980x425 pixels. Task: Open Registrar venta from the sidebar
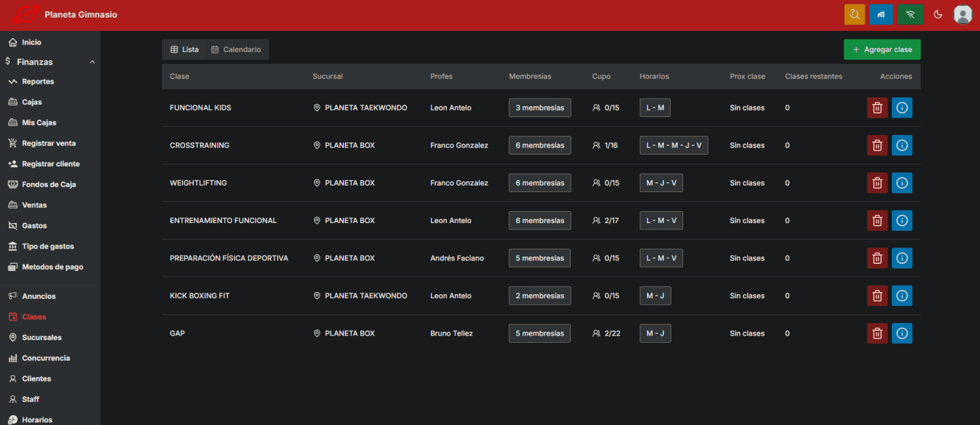(x=48, y=143)
